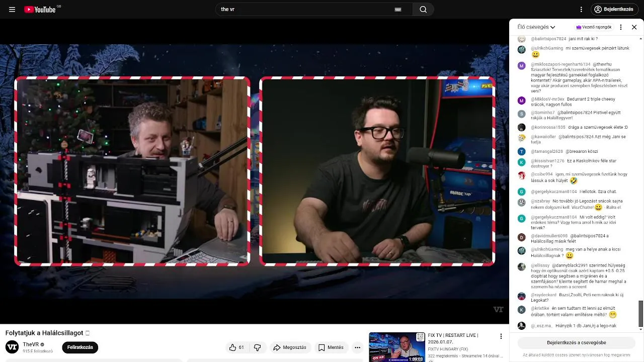The height and width of the screenshot is (362, 644).
Task: Click message 'Hiányzik 1 db Jani,irj a lego-nak'
Action: point(586,326)
